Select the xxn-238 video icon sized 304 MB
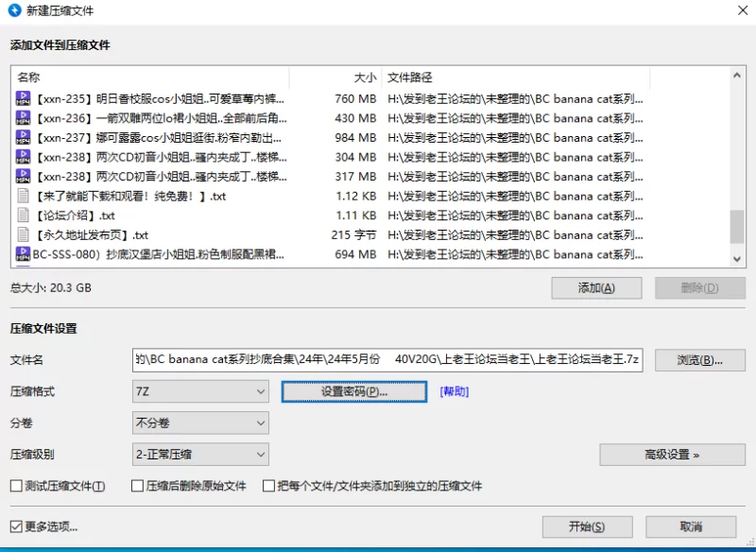The height and width of the screenshot is (552, 756). coord(23,157)
